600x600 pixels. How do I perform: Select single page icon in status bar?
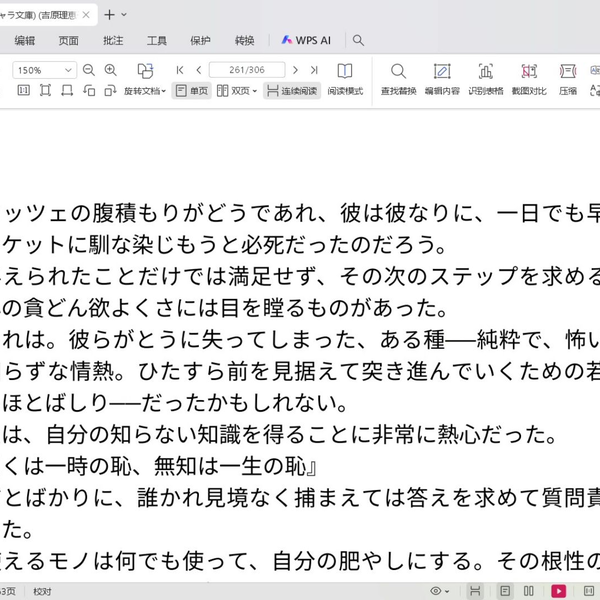click(505, 591)
